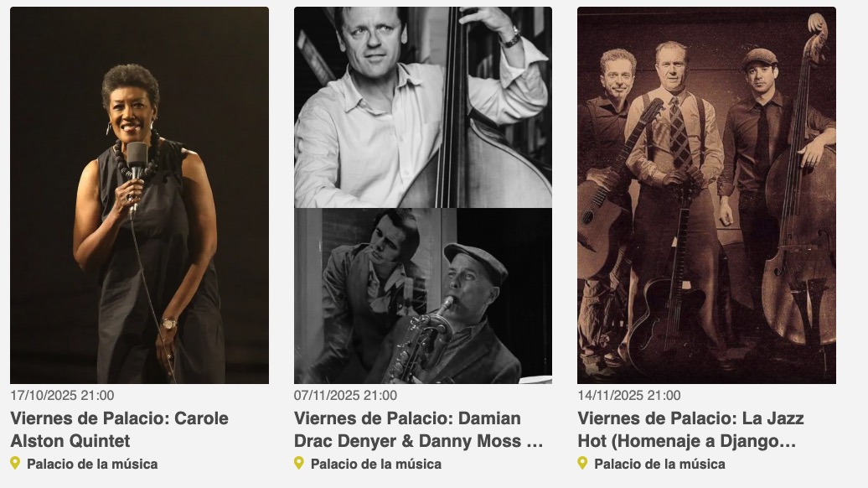Select Palacio de la música under Carole Alston

[92, 464]
